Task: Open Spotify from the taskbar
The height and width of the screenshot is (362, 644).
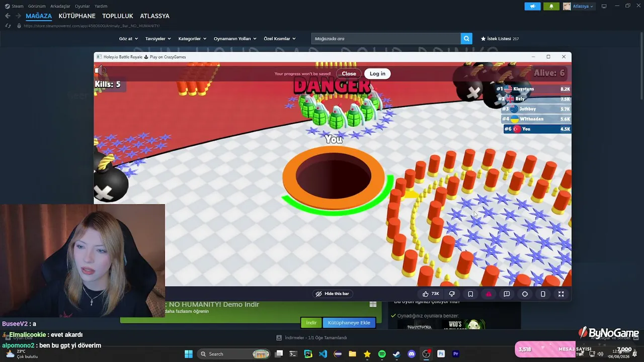Action: coord(382,354)
